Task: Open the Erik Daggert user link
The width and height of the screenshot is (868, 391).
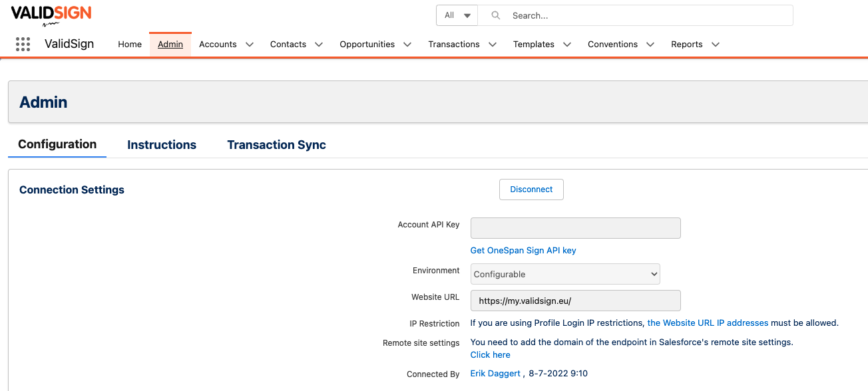Action: pos(495,373)
